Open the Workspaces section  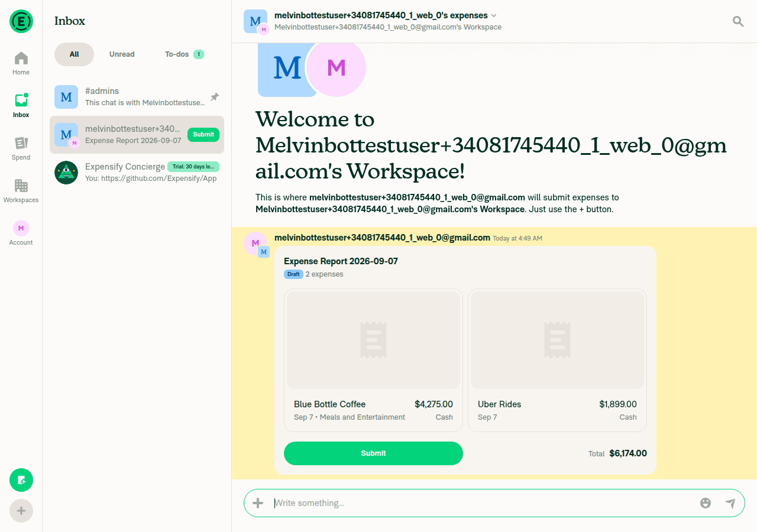tap(21, 192)
